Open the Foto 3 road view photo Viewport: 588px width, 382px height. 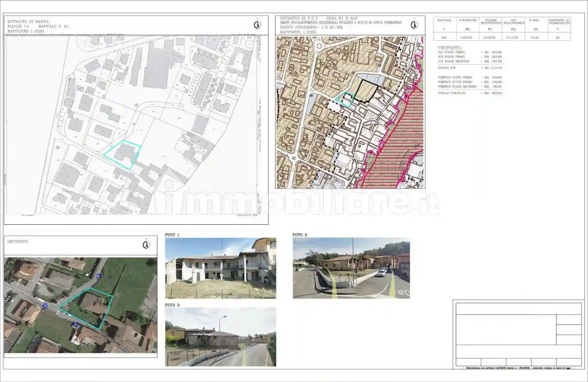coord(220,337)
